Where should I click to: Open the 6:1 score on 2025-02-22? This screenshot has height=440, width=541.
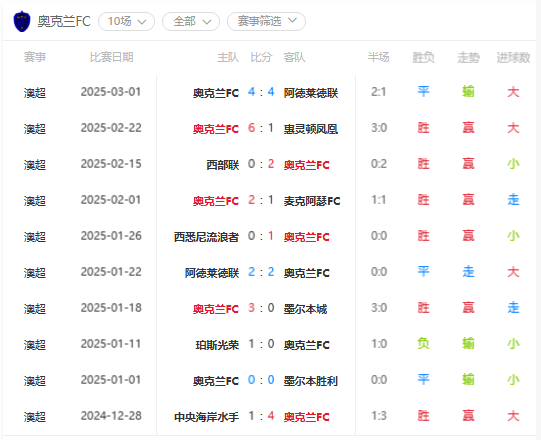point(261,128)
